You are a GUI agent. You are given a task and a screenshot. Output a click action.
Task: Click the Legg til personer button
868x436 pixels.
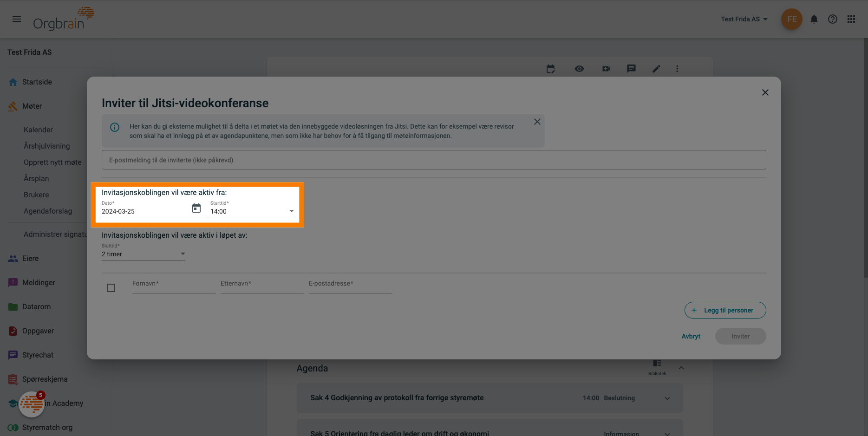click(724, 310)
